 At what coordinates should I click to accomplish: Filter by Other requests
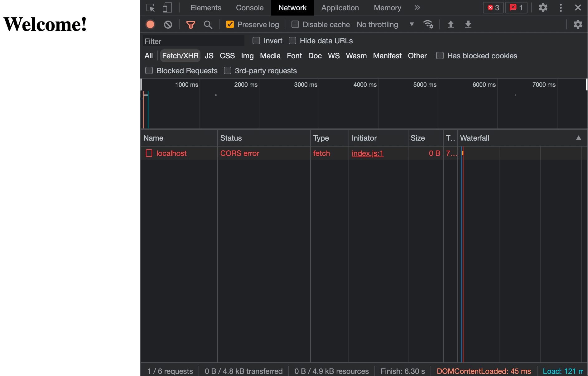(417, 56)
